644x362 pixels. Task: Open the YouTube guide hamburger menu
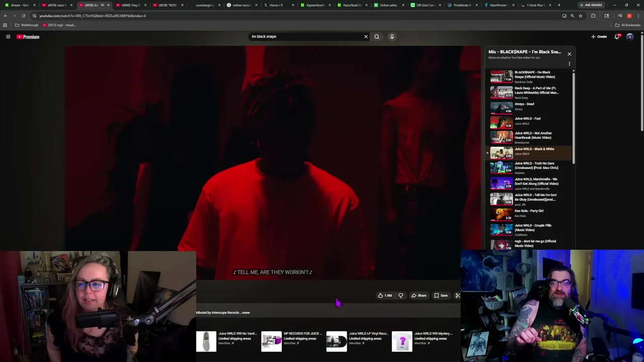tap(8, 37)
